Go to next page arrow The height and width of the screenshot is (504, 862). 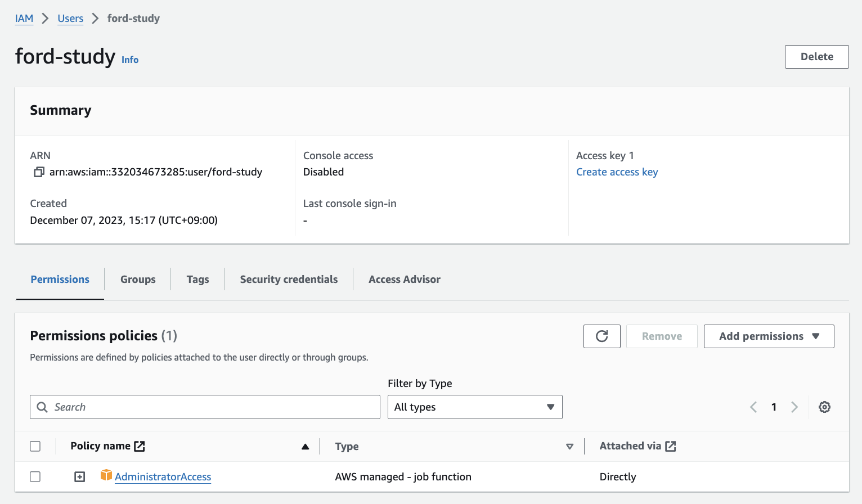point(794,407)
